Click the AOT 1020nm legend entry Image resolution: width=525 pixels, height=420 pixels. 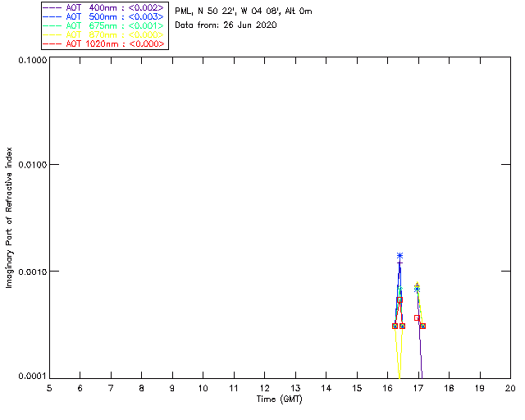pyautogui.click(x=103, y=43)
